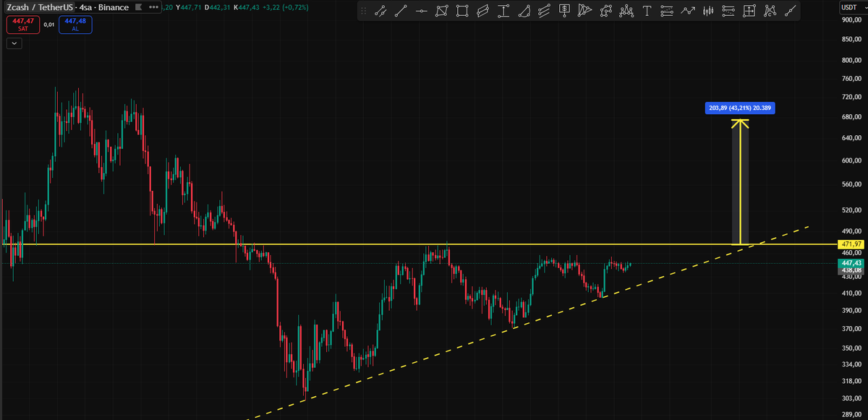Select the horizontal levels tool after candlestick icon

click(728, 11)
